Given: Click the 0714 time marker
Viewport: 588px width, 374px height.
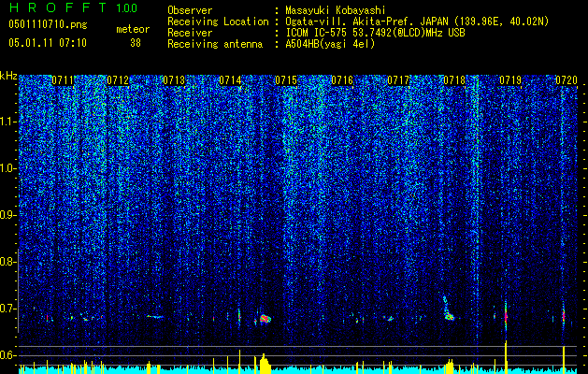Looking at the screenshot, I should pyautogui.click(x=230, y=80).
